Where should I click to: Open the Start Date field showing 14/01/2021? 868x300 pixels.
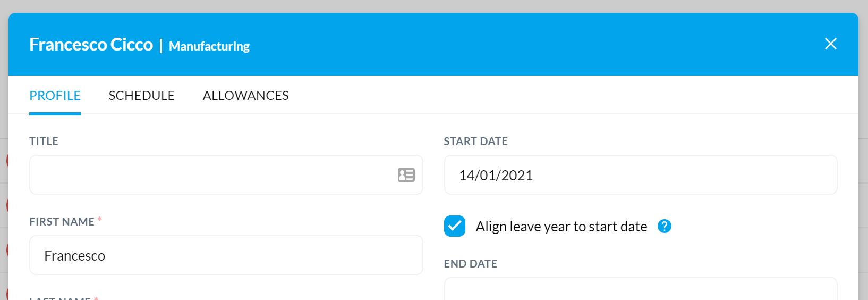coord(641,175)
